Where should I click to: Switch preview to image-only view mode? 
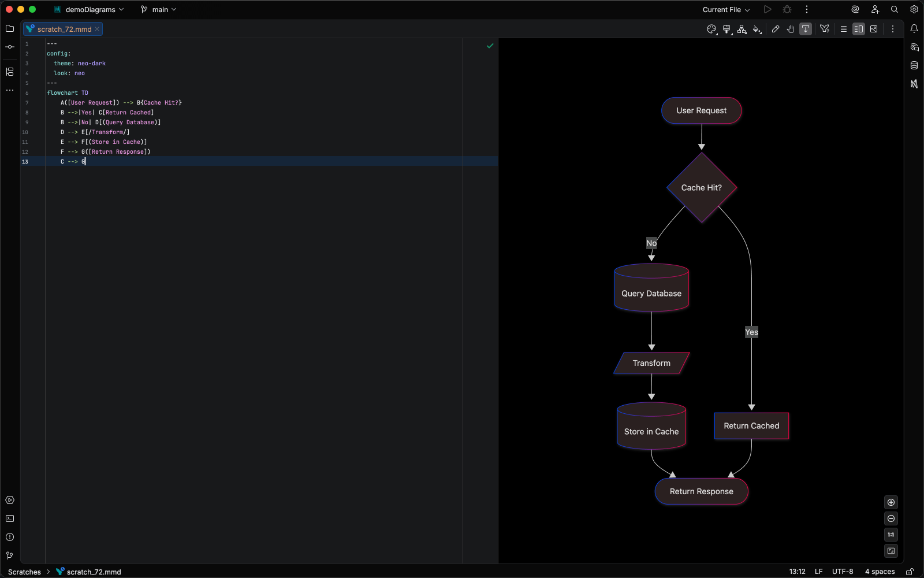pyautogui.click(x=874, y=29)
